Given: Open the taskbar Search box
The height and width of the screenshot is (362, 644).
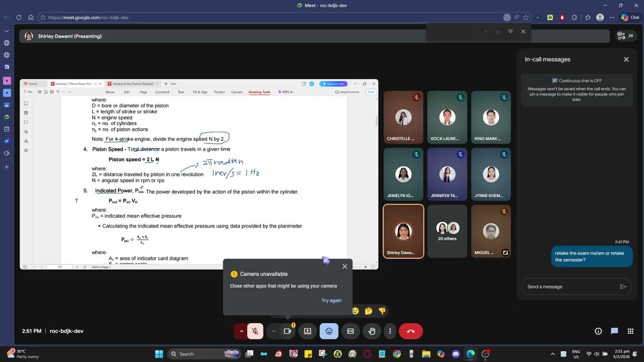Looking at the screenshot, I should tap(205, 354).
